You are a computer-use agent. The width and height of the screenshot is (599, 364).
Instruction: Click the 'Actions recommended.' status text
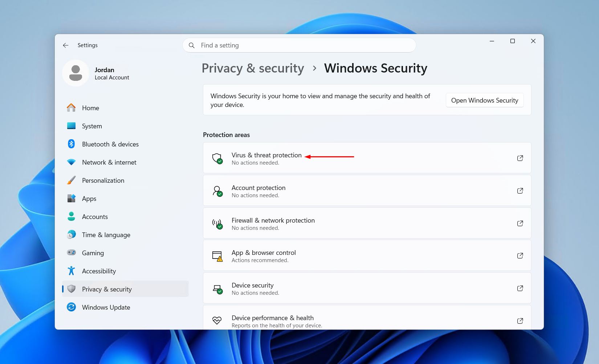[x=260, y=260]
